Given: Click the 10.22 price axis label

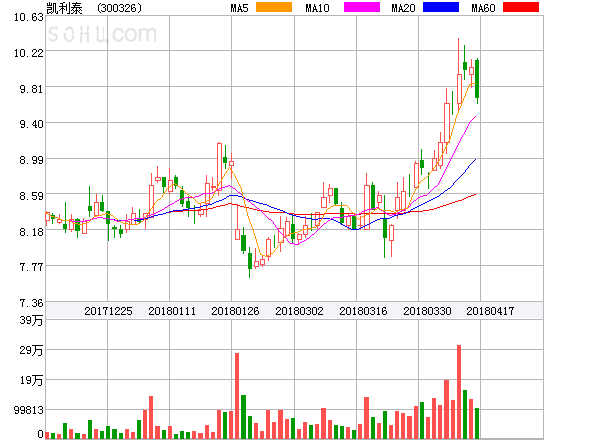Looking at the screenshot, I should tap(29, 53).
